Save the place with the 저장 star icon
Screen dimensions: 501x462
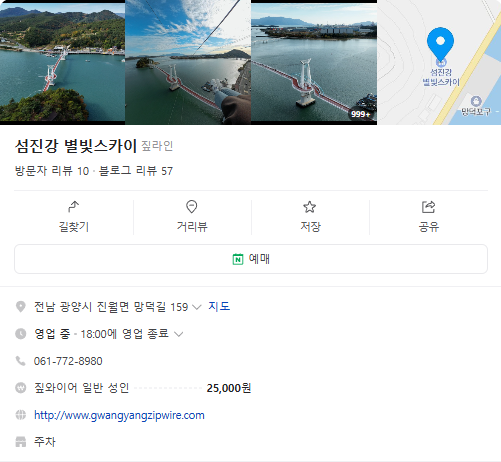point(310,207)
